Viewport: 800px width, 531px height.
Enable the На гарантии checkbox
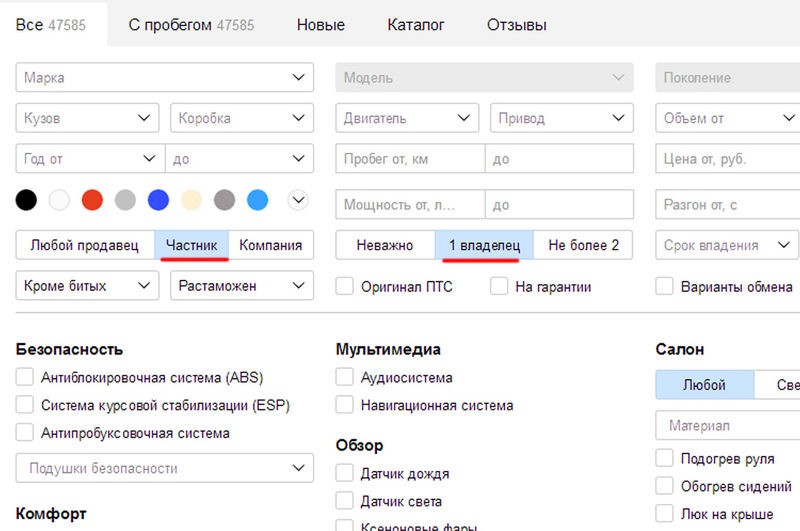click(499, 287)
